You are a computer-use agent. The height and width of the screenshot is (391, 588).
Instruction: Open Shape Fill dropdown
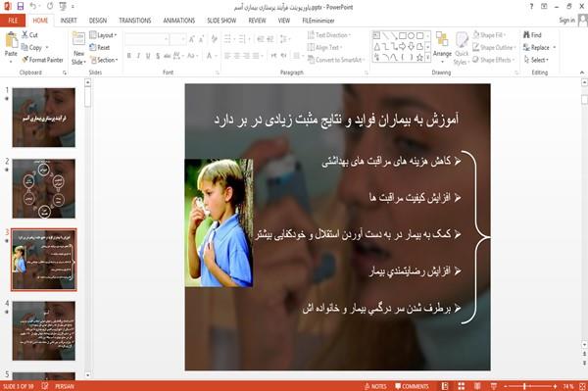[x=489, y=35]
